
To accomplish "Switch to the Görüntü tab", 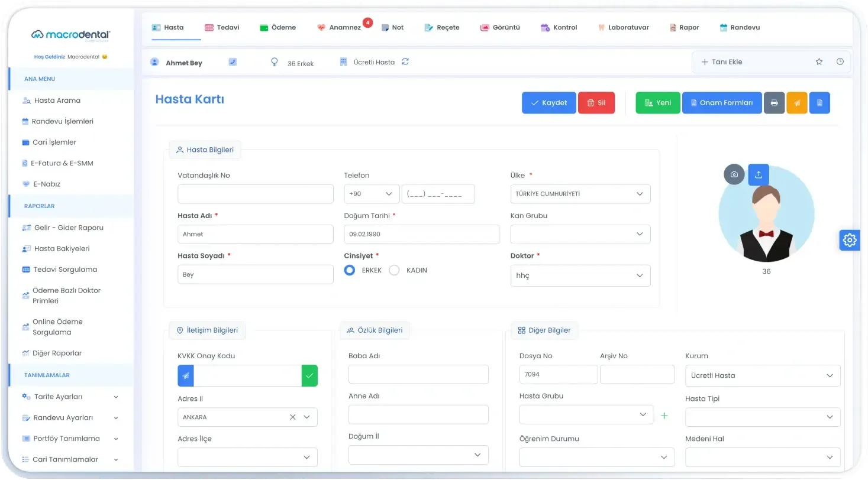I will point(500,27).
